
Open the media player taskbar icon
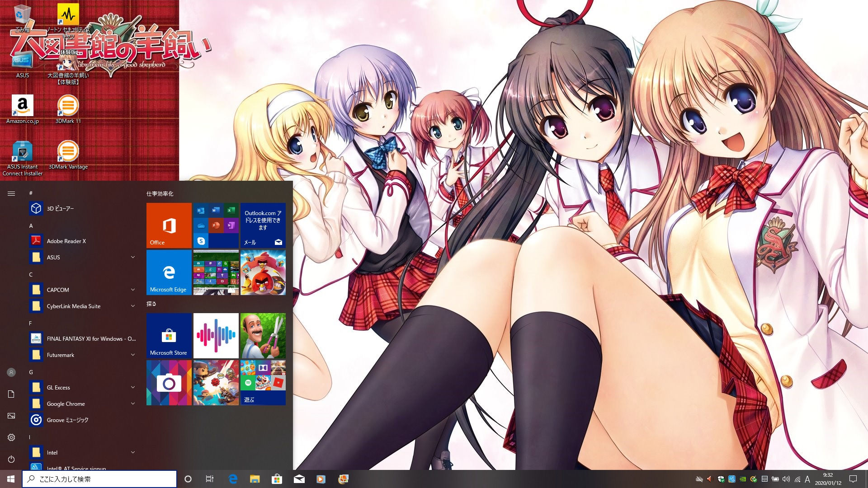[x=321, y=479]
